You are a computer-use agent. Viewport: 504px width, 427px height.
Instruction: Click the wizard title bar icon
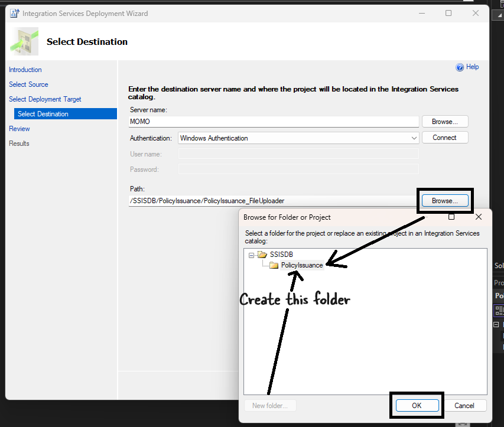14,14
